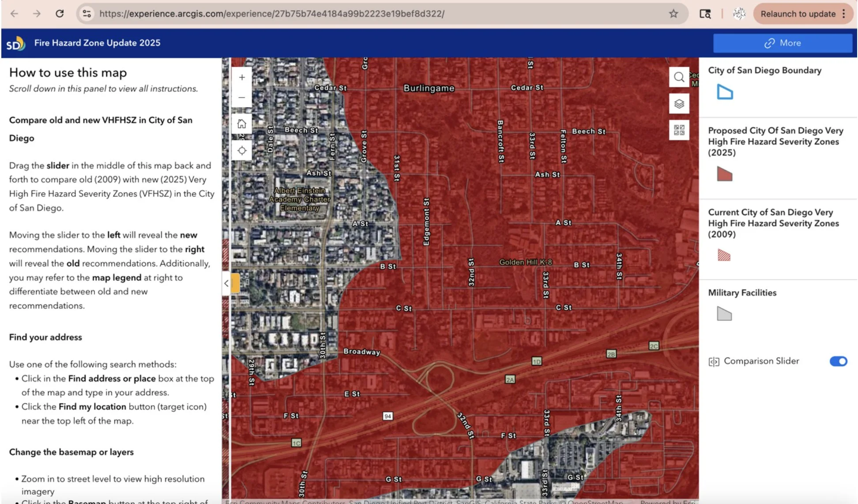Click the yellow map swipe slider handle
The height and width of the screenshot is (504, 858).
(236, 283)
